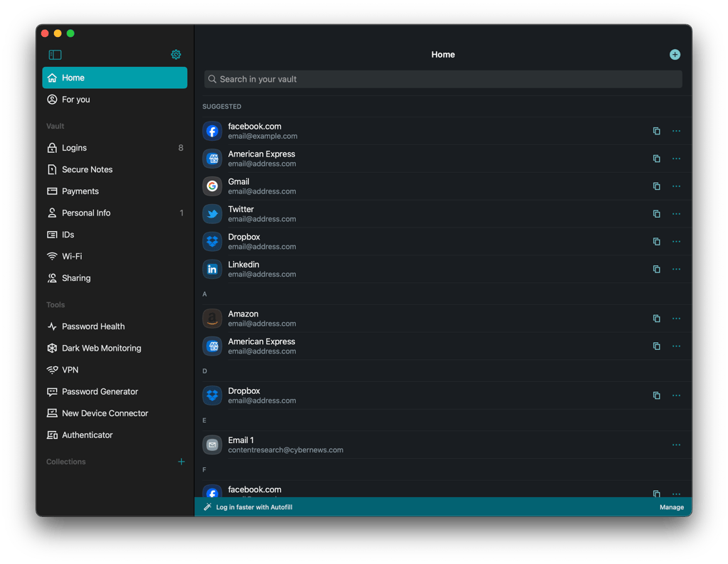
Task: Open more options for Twitter
Action: (676, 213)
